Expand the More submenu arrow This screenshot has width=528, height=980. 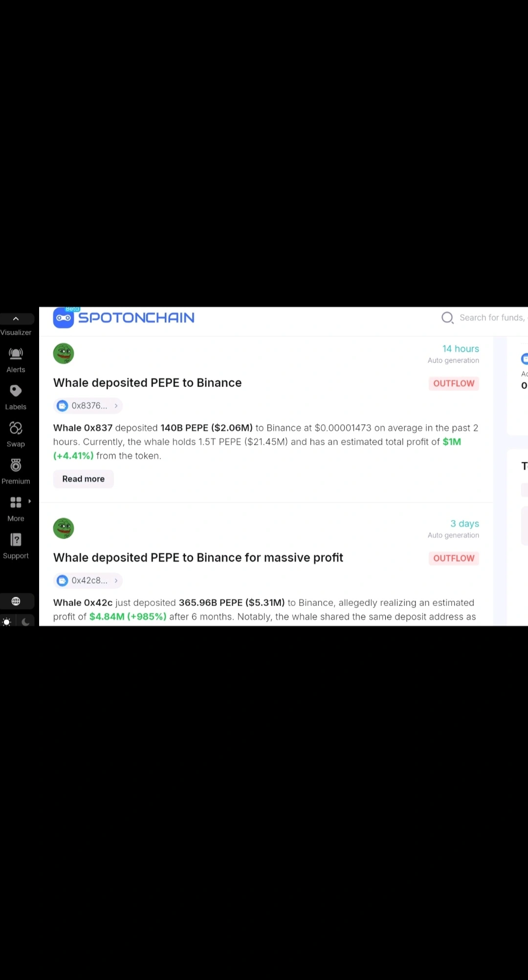coord(29,501)
